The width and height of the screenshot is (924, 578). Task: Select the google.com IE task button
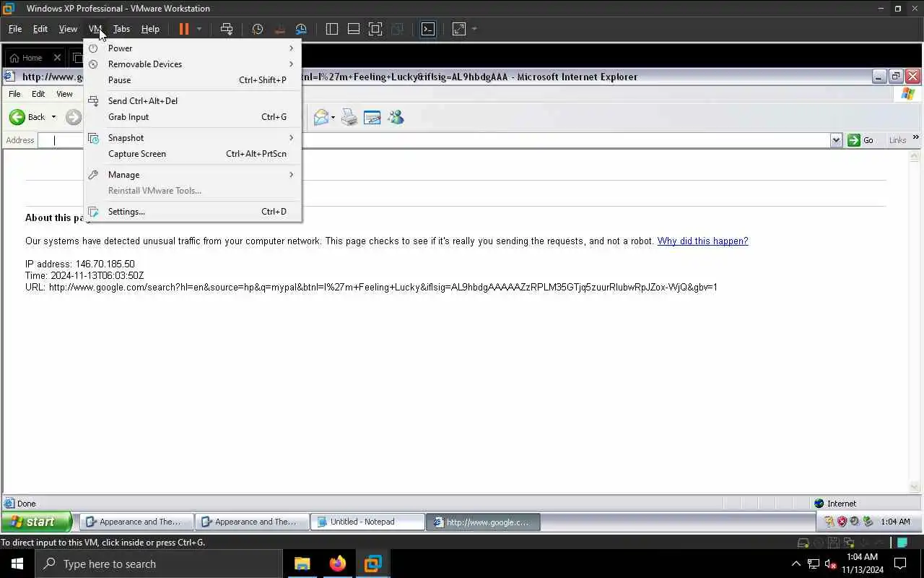[x=483, y=522]
